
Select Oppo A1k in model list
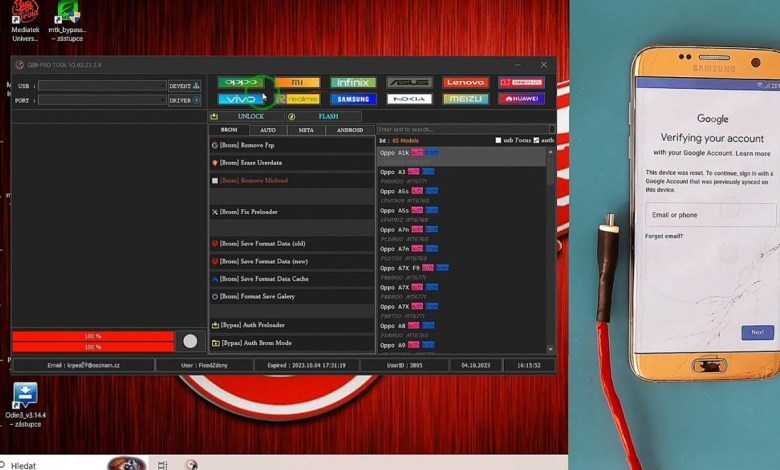click(x=462, y=156)
